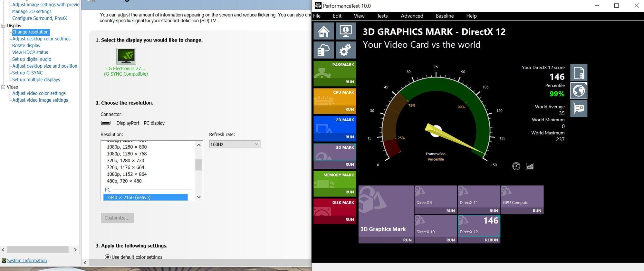
Task: Select the CPU Mark tile
Action: coord(335,101)
